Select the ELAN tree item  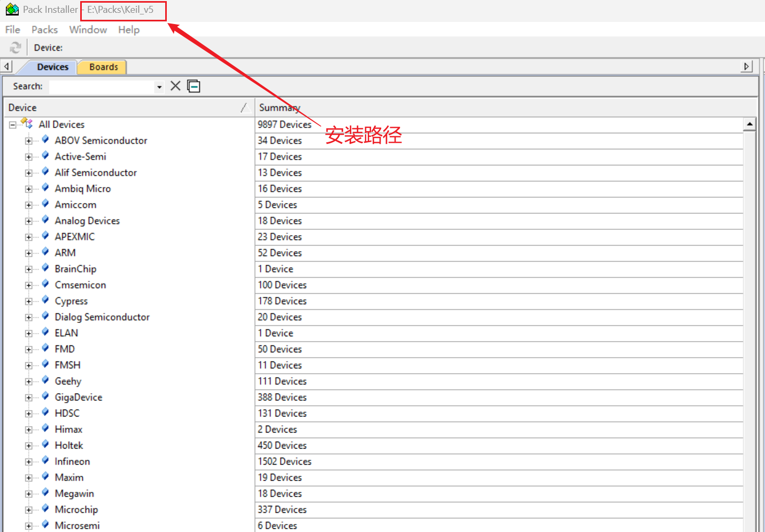point(66,333)
